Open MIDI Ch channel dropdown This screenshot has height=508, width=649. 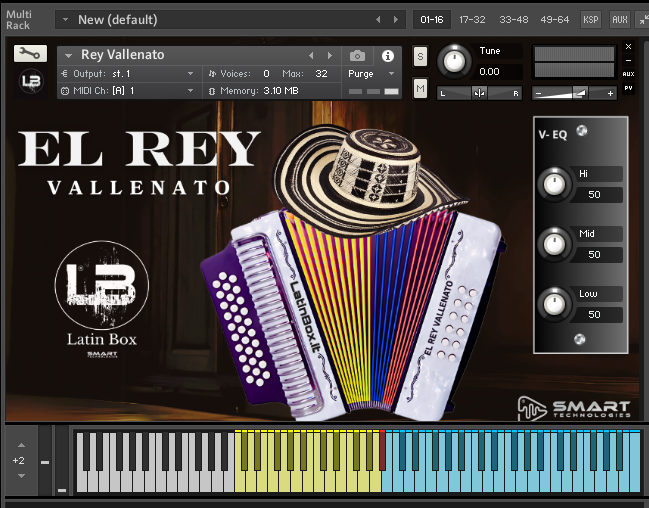128,91
